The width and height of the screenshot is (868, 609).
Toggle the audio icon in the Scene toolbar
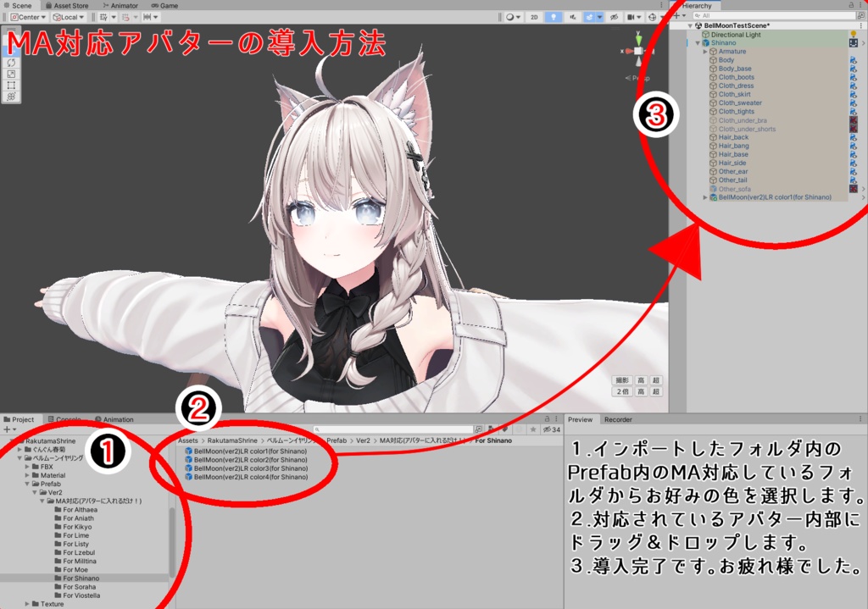pyautogui.click(x=573, y=18)
